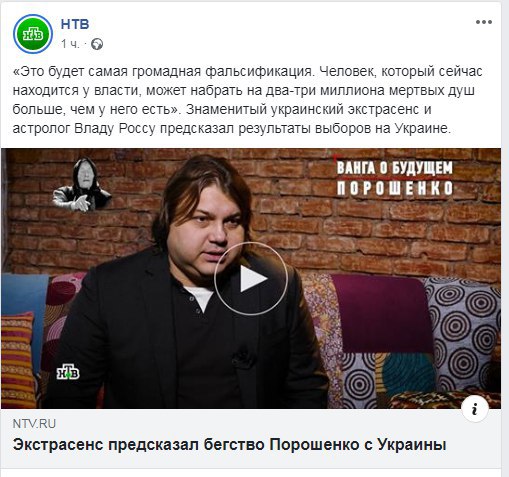509x477 pixels.
Task: Click the striped orange pillow in the thumbnail
Action: click(17, 360)
